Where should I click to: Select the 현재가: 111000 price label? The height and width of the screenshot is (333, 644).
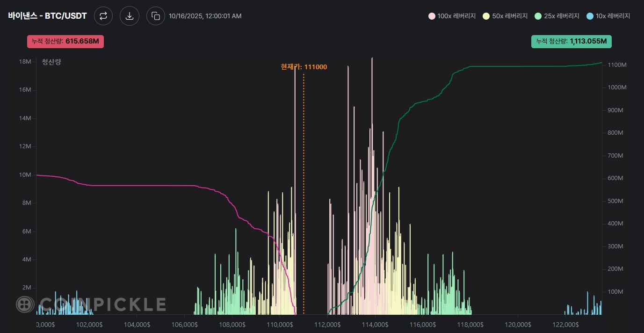coord(304,67)
